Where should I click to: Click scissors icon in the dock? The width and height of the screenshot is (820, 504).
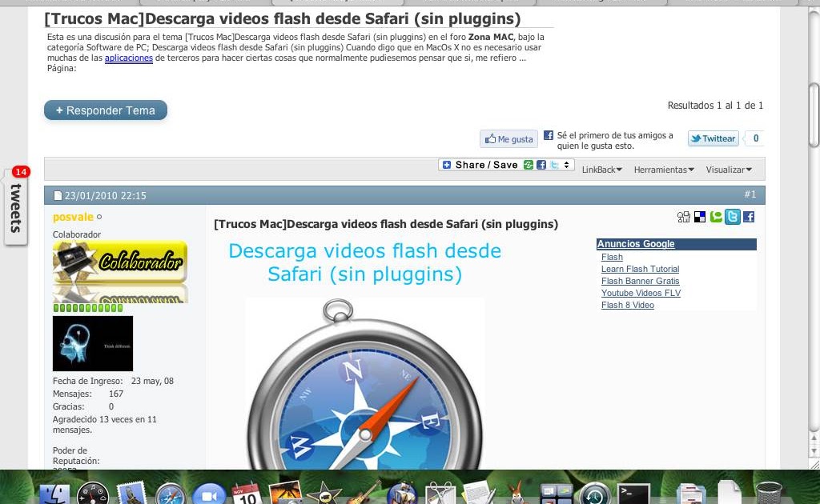pyautogui.click(x=440, y=494)
